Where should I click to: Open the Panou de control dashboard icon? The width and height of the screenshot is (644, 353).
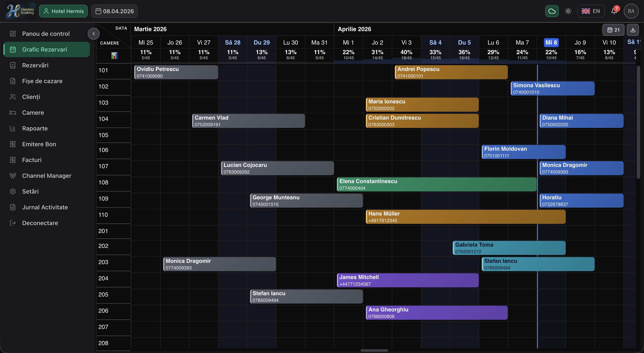13,33
